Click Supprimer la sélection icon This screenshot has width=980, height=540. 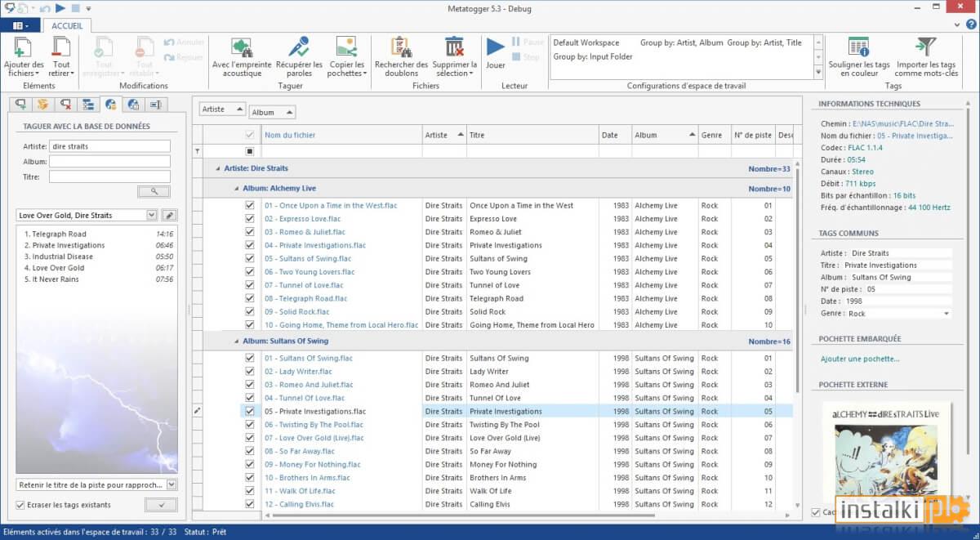click(x=454, y=47)
